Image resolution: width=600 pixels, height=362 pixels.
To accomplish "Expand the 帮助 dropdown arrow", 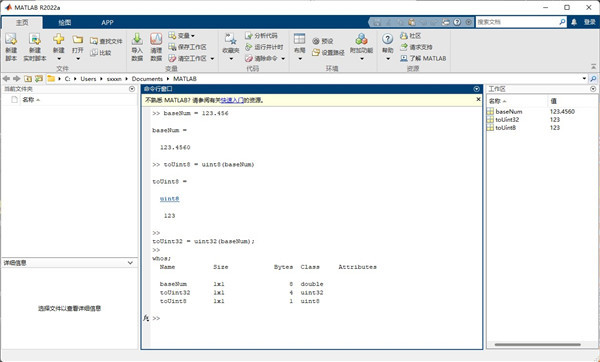I will pyautogui.click(x=388, y=59).
